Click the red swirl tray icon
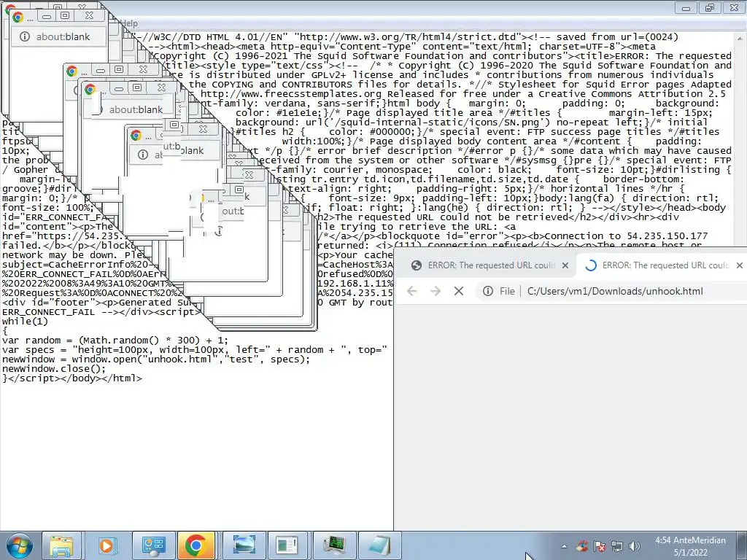 (582, 546)
